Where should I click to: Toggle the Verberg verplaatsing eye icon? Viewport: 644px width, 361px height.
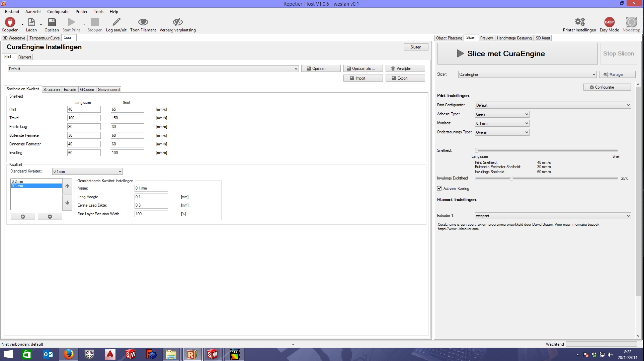(x=177, y=22)
